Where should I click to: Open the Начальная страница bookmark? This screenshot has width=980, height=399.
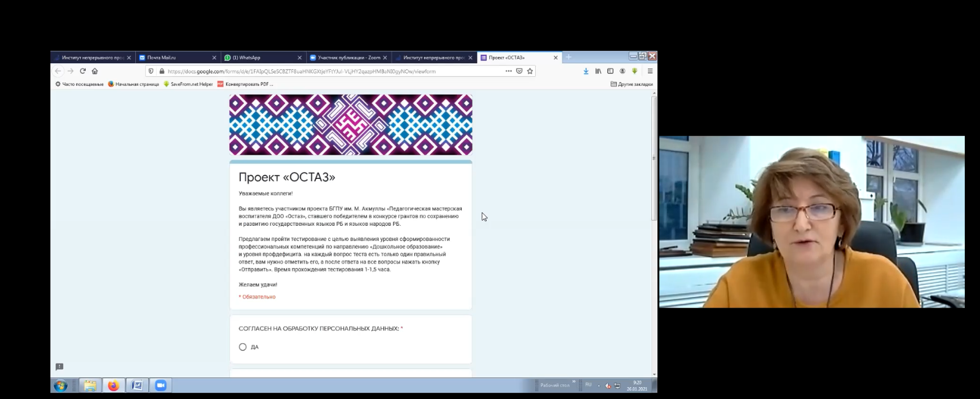pos(134,84)
